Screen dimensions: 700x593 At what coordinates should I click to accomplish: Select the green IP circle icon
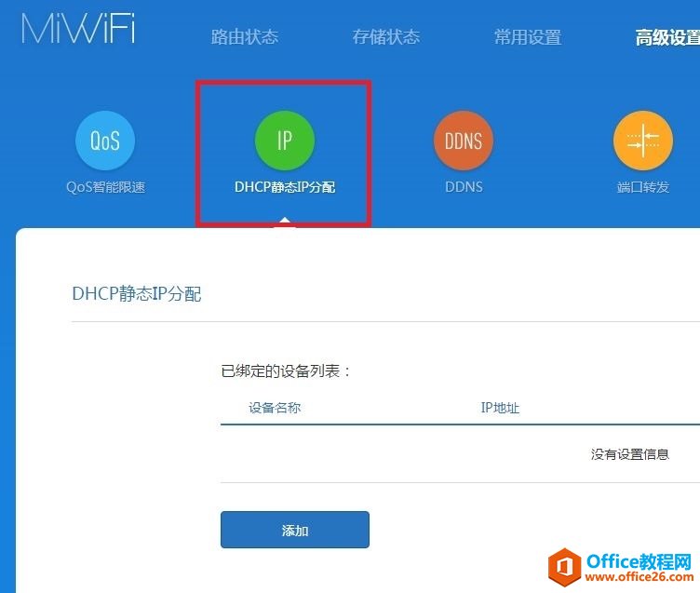(285, 141)
